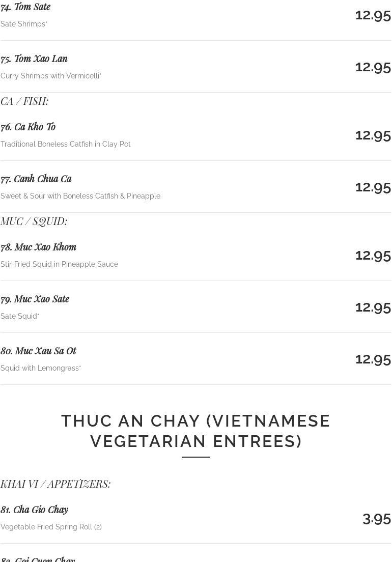Image resolution: width=392 pixels, height=562 pixels.
Task: Click the price next to Muc Xao Khom
Action: pyautogui.click(x=373, y=255)
